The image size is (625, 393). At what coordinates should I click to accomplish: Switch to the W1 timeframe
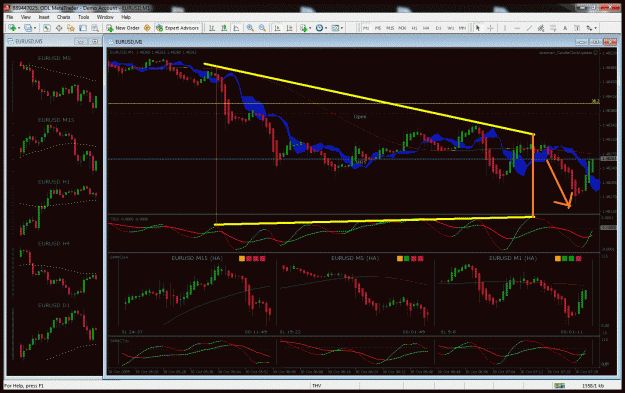[450, 28]
